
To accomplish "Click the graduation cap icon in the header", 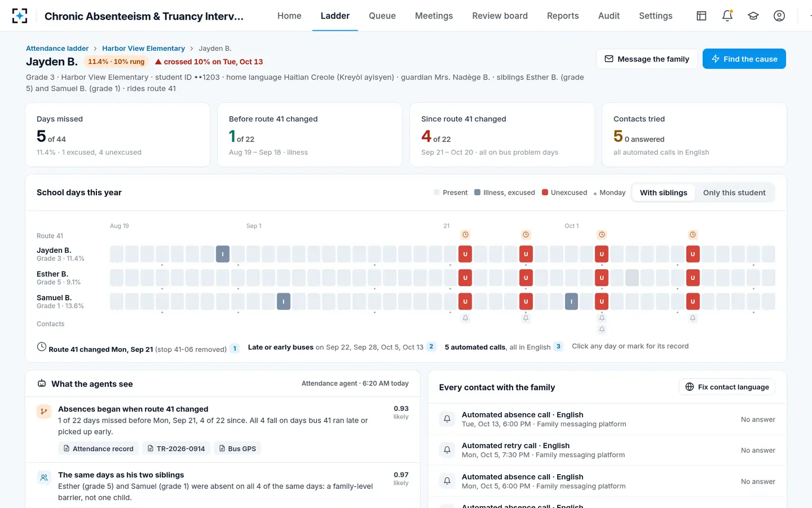I will (x=753, y=16).
